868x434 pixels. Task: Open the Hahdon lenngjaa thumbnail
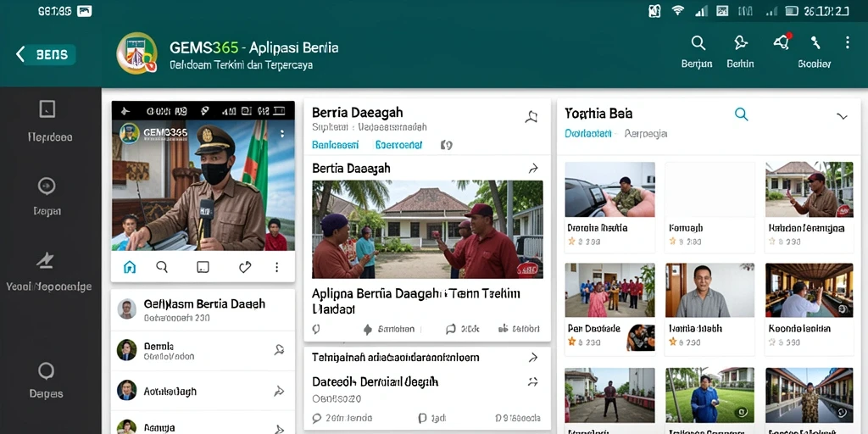(x=810, y=189)
